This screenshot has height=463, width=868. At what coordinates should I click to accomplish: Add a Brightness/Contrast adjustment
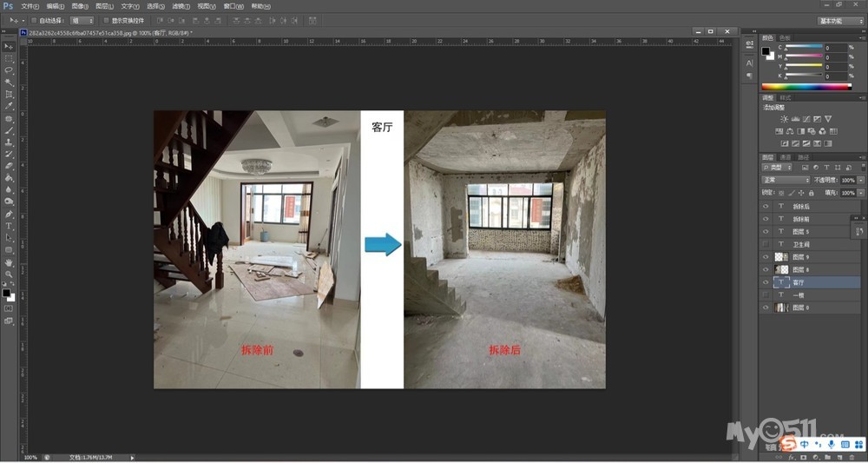[x=785, y=119]
